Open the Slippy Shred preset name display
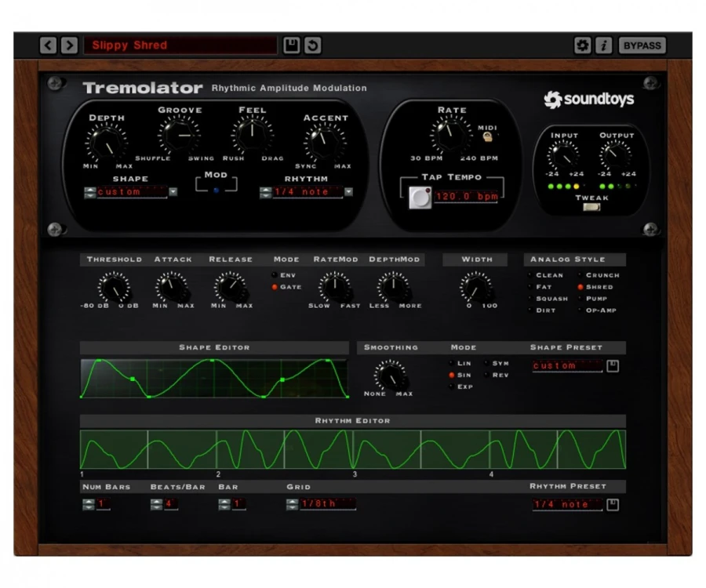The width and height of the screenshot is (706, 588). pos(180,45)
